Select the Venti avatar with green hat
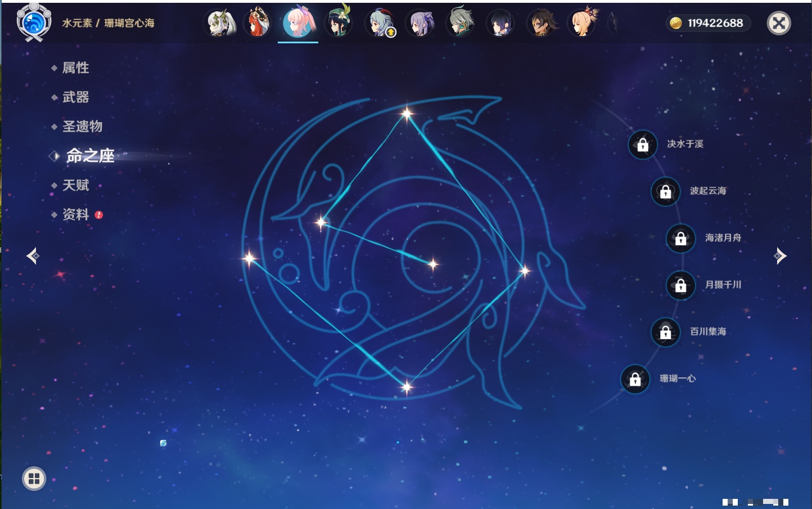Image resolution: width=812 pixels, height=509 pixels. (x=339, y=23)
